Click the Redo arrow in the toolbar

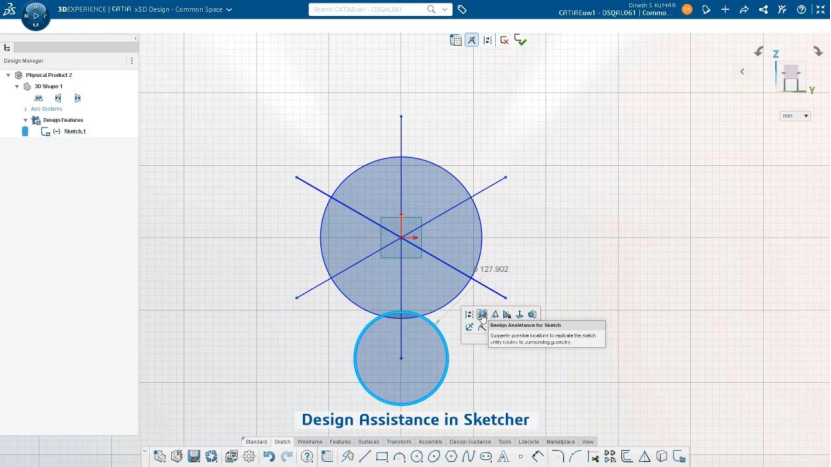(287, 456)
